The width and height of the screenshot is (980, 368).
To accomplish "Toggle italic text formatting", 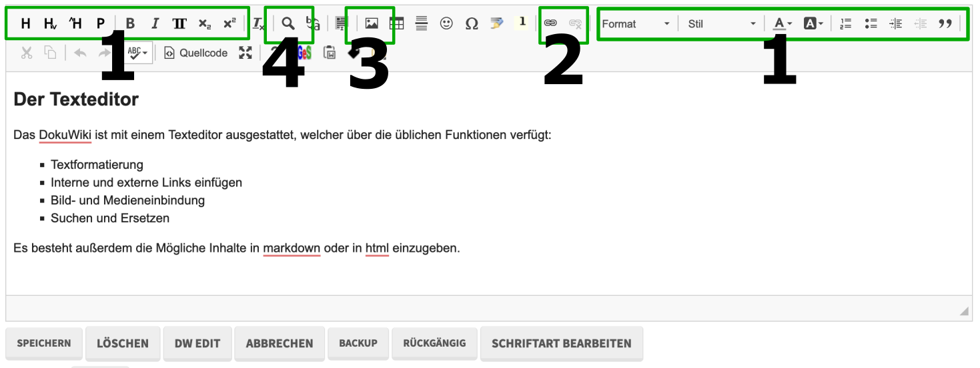I will 155,23.
